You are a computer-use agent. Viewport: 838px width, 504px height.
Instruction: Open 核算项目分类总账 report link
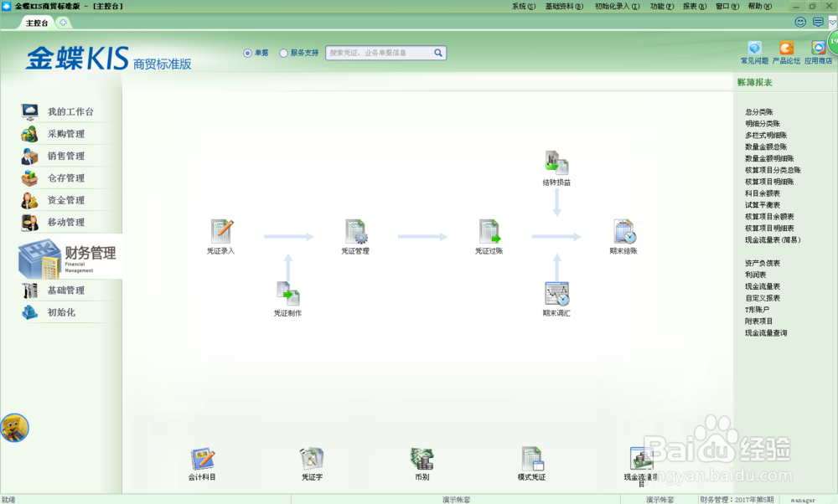pyautogui.click(x=773, y=170)
